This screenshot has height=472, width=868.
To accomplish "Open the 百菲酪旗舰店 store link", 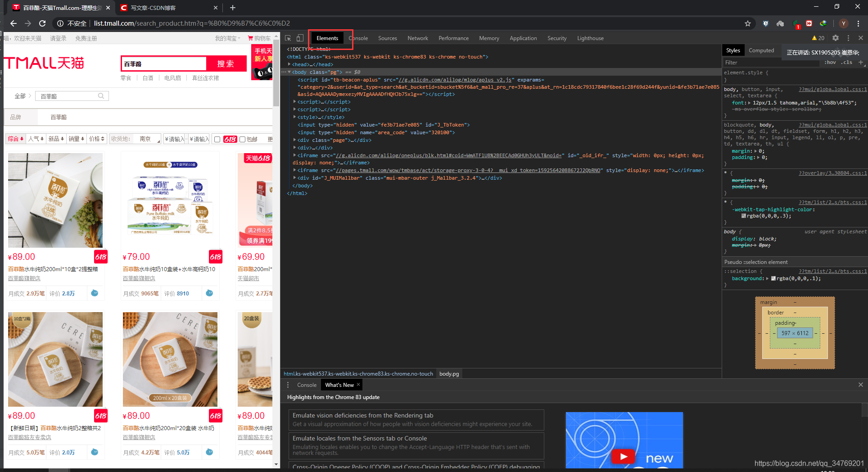I will 24,278.
